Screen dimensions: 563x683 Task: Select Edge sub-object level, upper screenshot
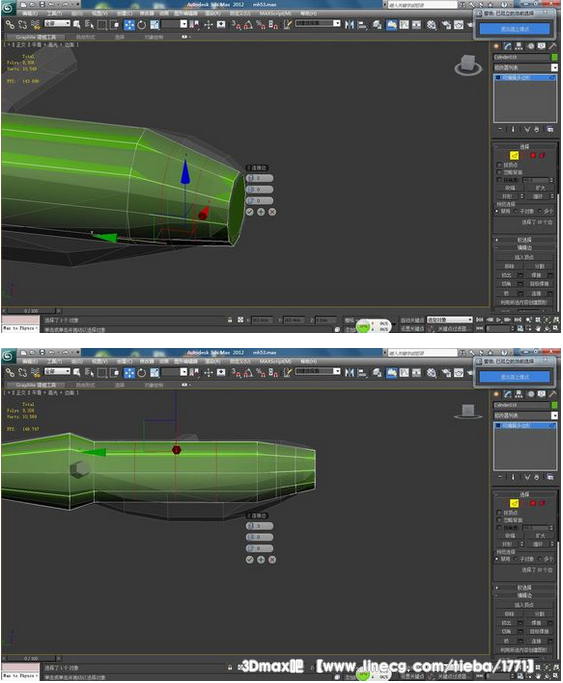[x=514, y=155]
